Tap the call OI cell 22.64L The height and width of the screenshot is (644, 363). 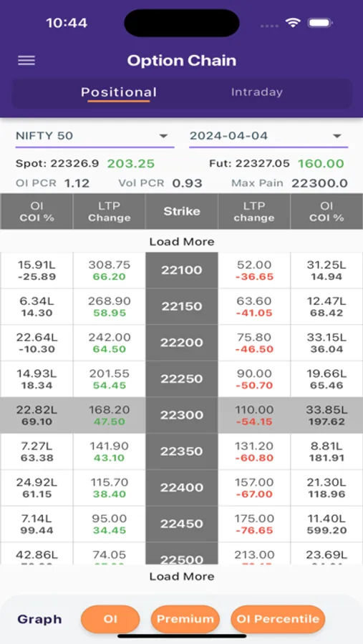(37, 343)
